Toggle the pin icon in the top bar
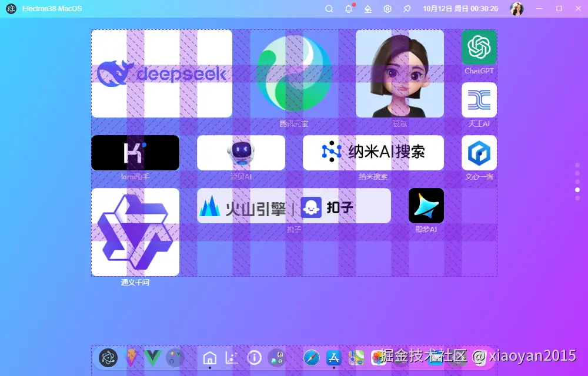This screenshot has width=588, height=376. (407, 9)
